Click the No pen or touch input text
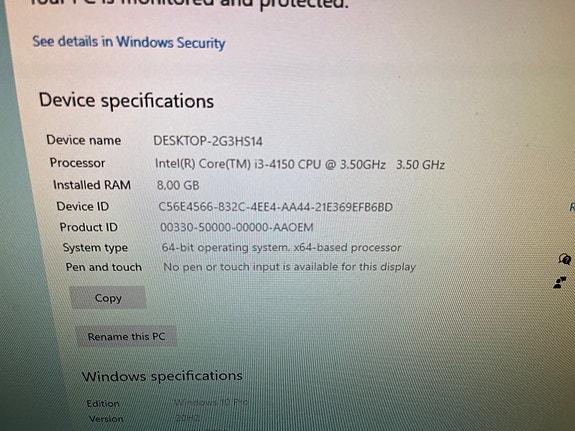Screen dimensions: 575x431 point(289,267)
